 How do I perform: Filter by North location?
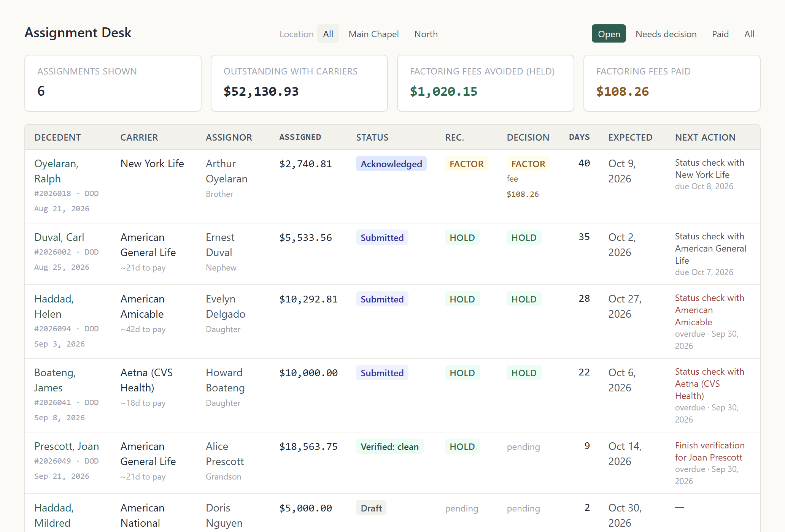pos(426,34)
